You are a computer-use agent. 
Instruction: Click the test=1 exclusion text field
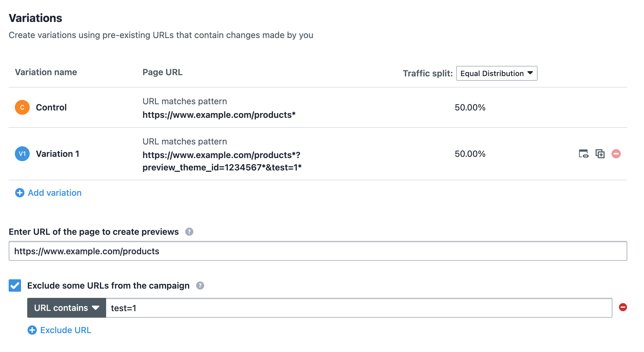pos(359,308)
